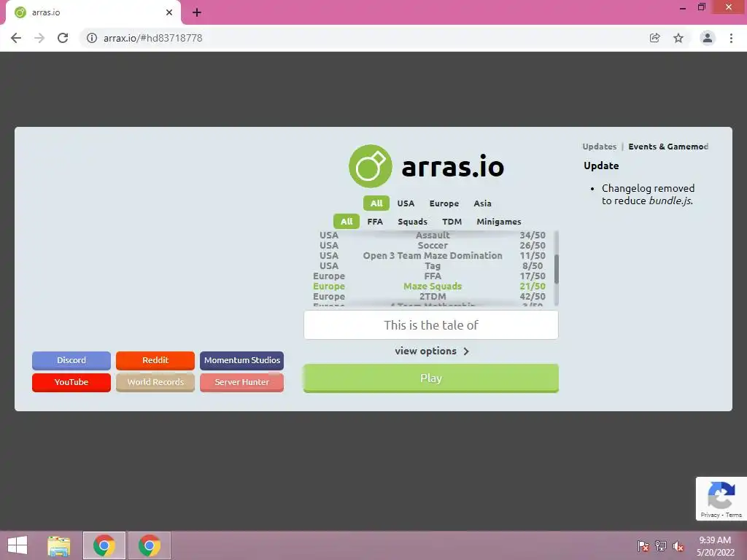Open the YouTube link button
Image resolution: width=747 pixels, height=560 pixels.
[71, 382]
